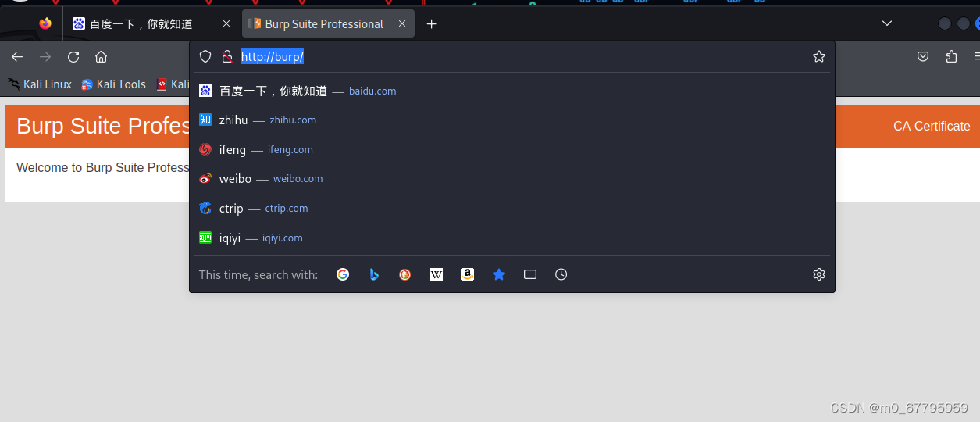Search this time with Google

coord(343,274)
